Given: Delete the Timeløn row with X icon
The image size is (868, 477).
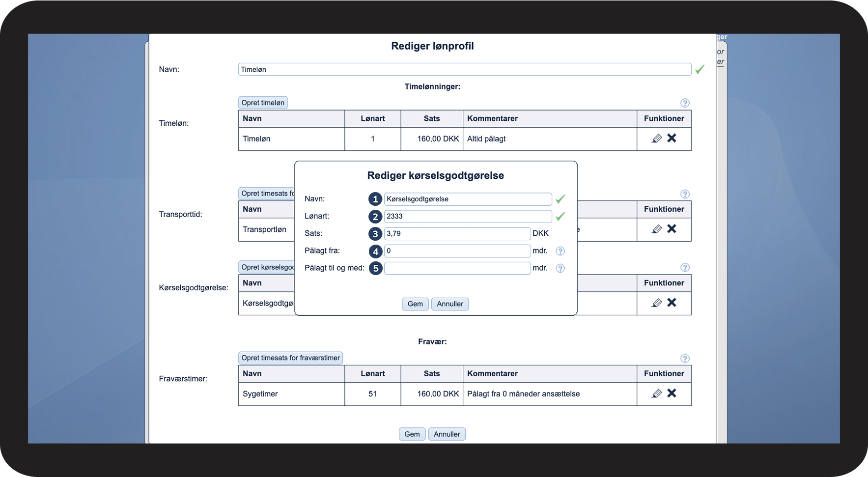Looking at the screenshot, I should [672, 138].
